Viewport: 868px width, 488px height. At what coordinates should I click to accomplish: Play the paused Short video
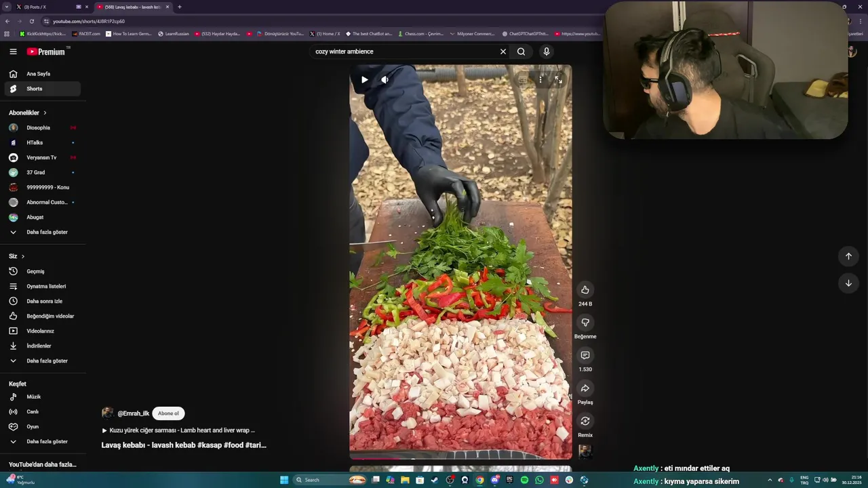point(365,80)
